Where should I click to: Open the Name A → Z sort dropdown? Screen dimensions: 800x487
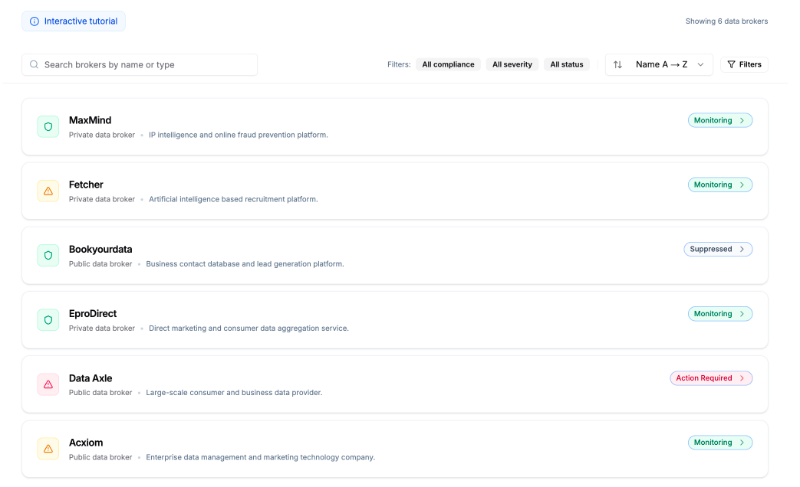669,65
